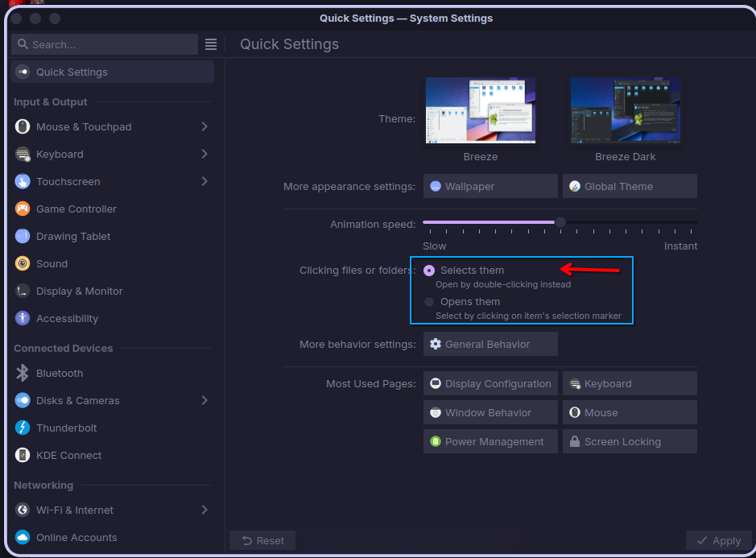Click the KDE Connect icon

tap(23, 455)
